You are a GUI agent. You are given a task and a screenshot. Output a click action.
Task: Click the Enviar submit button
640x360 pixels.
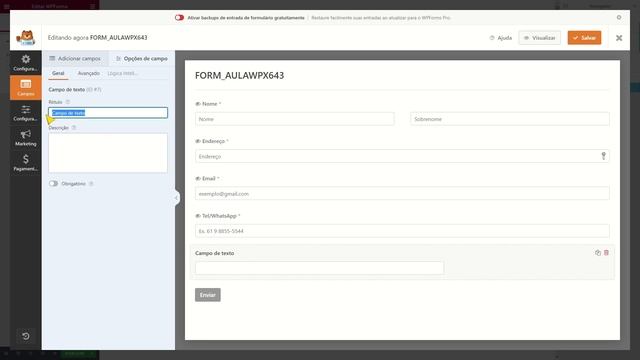(208, 295)
